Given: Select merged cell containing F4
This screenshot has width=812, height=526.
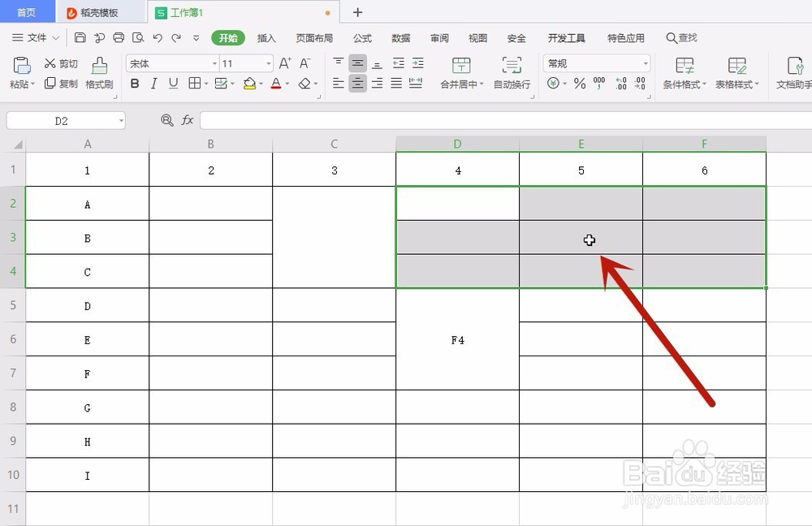Looking at the screenshot, I should (x=457, y=339).
